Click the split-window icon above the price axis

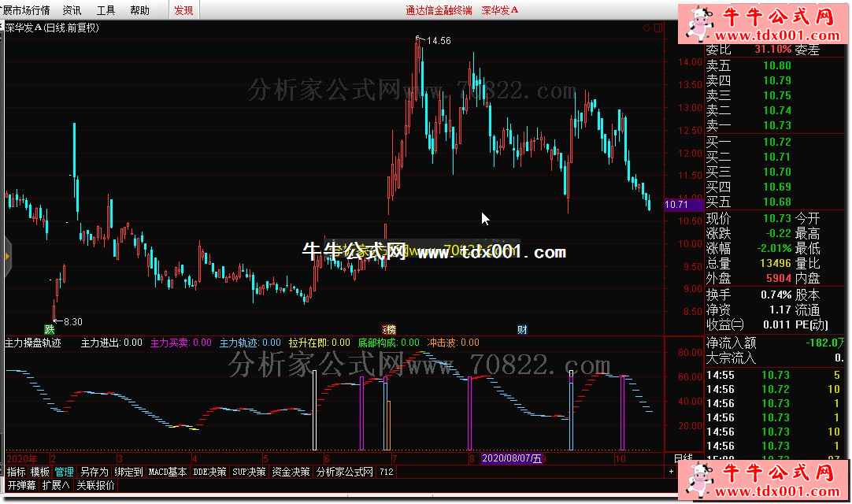coord(658,28)
